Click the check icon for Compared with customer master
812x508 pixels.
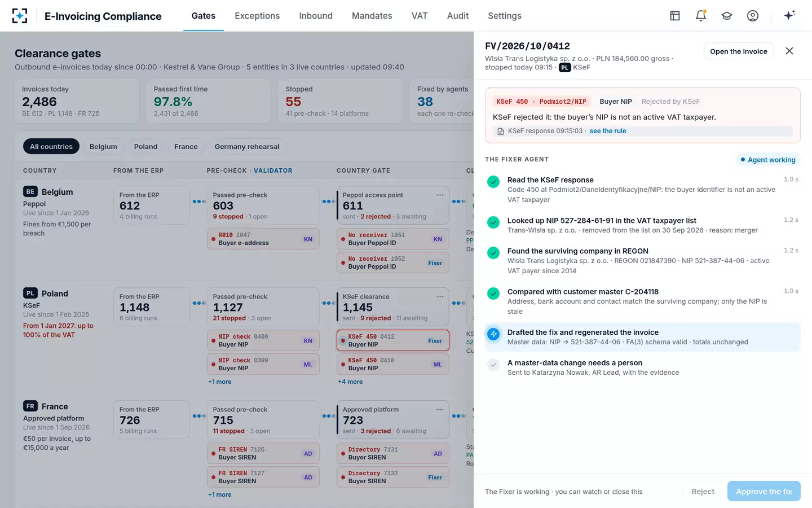tap(493, 293)
